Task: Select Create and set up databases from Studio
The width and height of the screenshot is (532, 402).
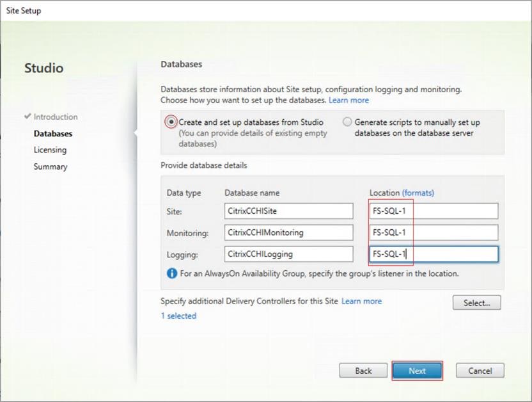Action: click(x=171, y=122)
